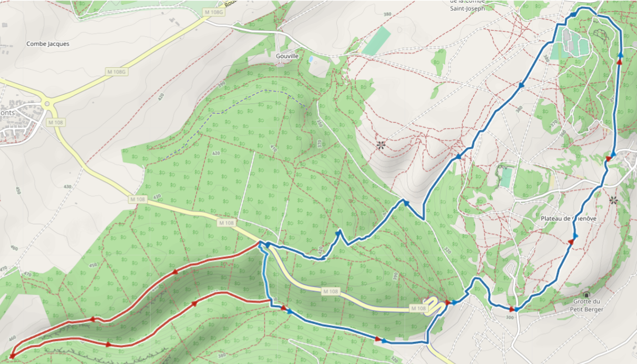Image resolution: width=637 pixels, height=364 pixels.
Task: Click the Grotte du Petit Berger text label
Action: 585,305
